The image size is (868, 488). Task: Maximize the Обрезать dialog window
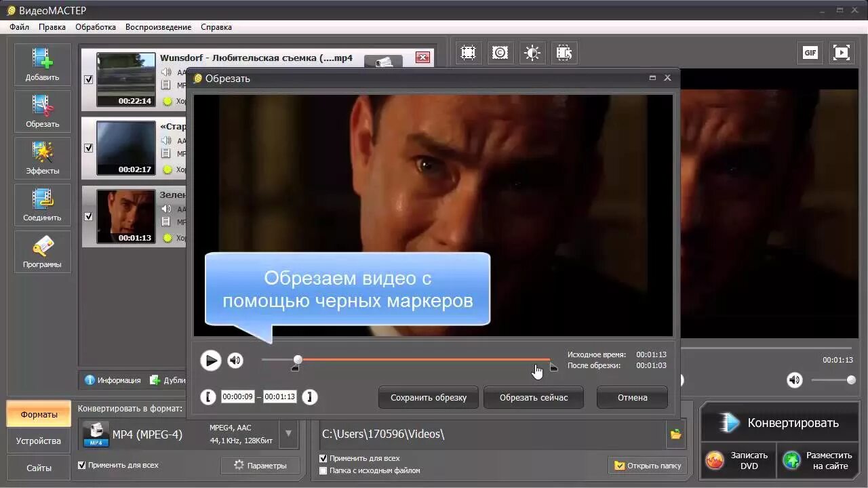point(652,78)
